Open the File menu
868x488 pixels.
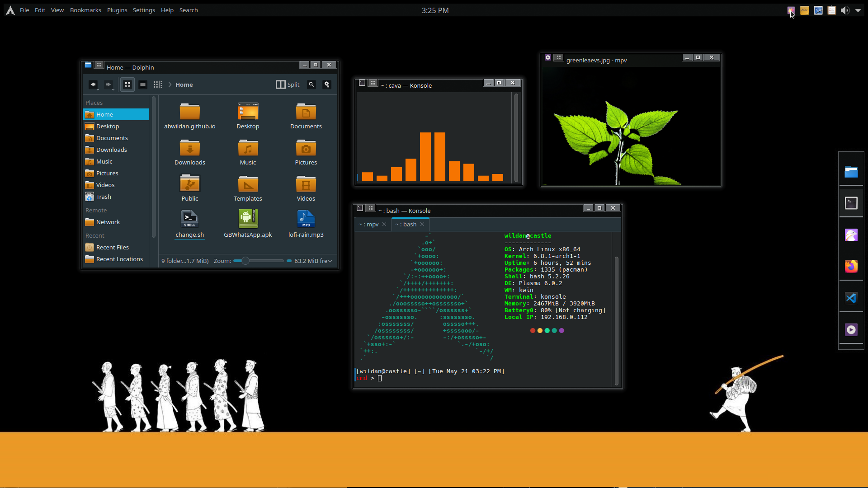tap(24, 10)
